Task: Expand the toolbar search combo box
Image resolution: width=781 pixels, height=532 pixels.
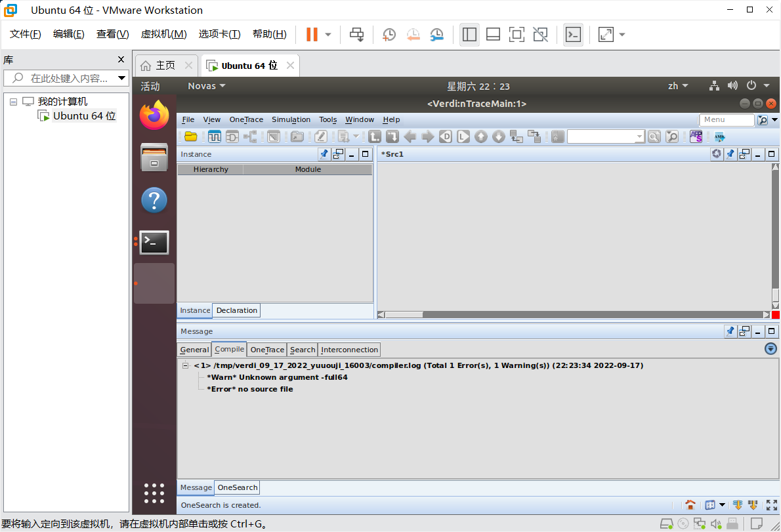Action: coord(640,136)
